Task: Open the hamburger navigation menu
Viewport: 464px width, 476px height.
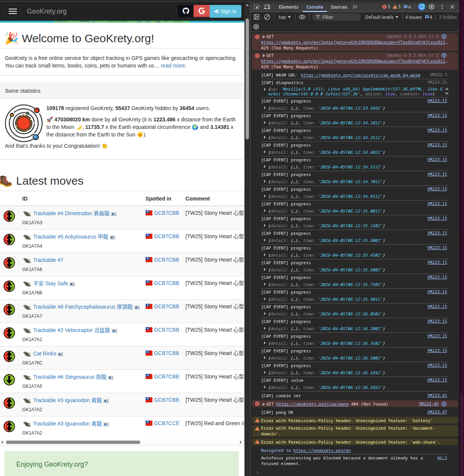Action: [x=13, y=11]
